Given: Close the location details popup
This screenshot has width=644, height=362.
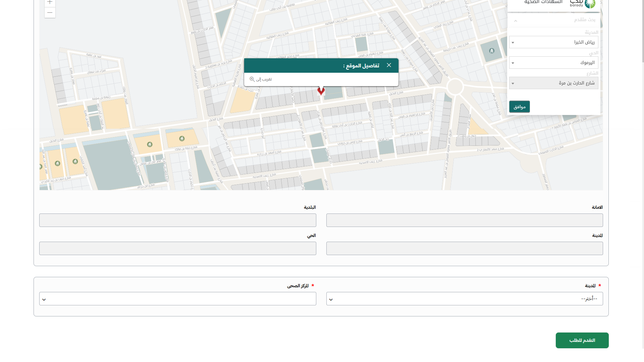Looking at the screenshot, I should 389,65.
